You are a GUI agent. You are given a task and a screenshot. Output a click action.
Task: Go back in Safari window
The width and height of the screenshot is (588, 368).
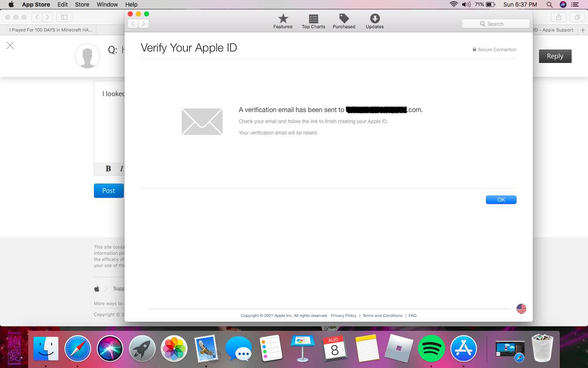coord(37,17)
